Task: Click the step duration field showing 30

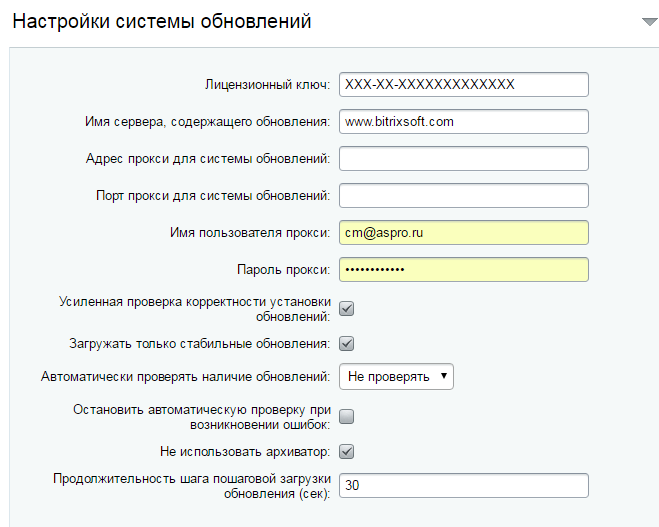Action: [x=464, y=485]
